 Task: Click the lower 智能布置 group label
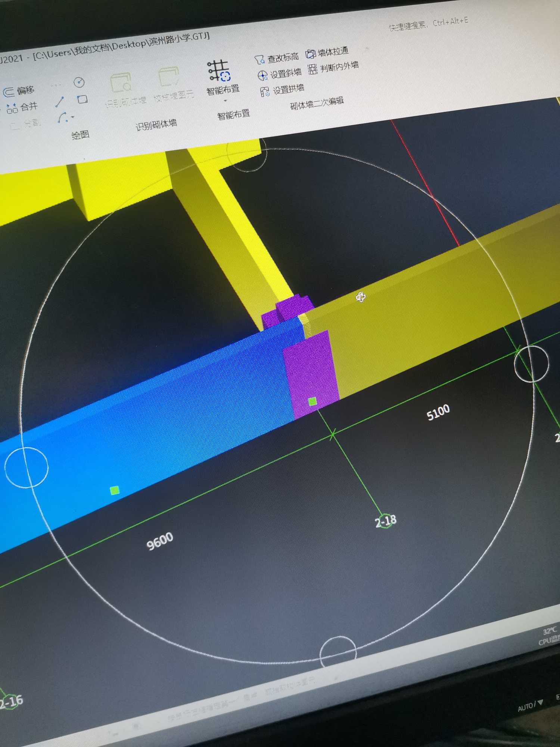[x=234, y=115]
